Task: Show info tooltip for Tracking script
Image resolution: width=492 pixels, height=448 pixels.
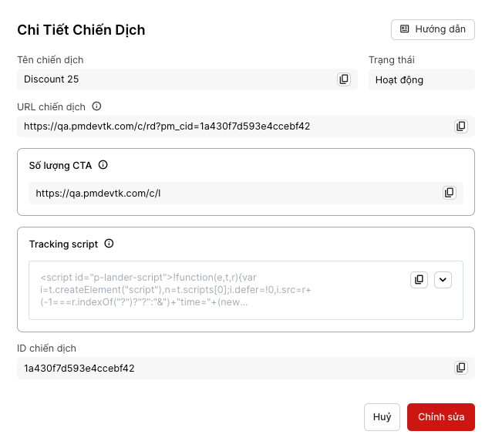Action: [109, 244]
